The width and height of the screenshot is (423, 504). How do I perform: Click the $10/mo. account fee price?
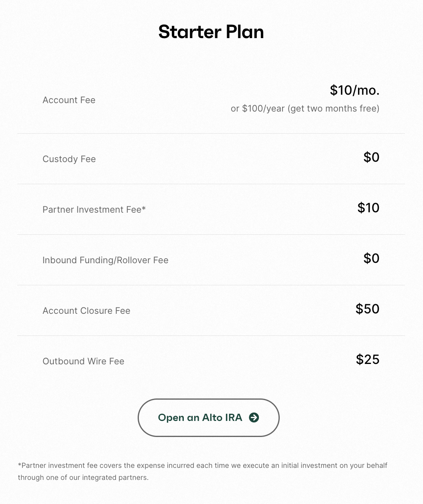[355, 90]
